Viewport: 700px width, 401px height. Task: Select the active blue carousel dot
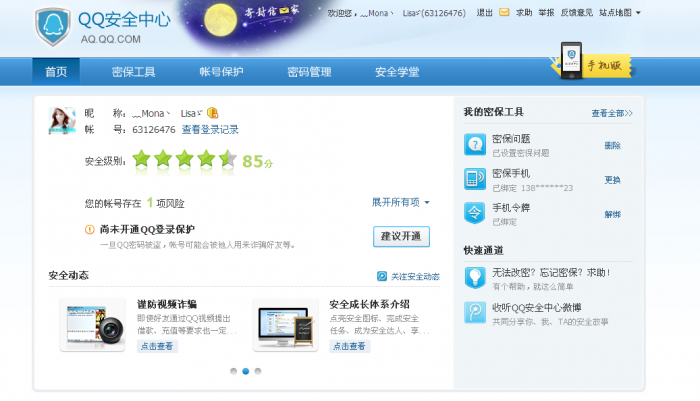point(246,371)
